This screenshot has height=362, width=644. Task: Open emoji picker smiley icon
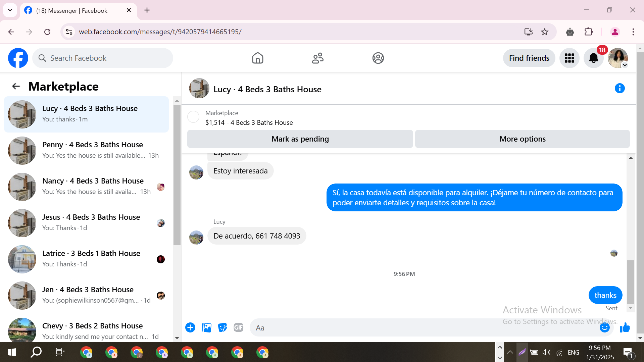click(604, 327)
